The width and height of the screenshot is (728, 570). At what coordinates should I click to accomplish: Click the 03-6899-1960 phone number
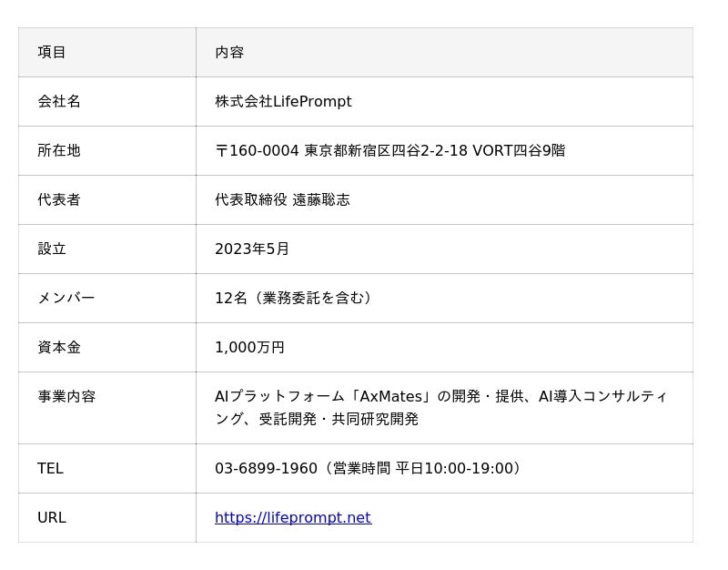point(266,468)
